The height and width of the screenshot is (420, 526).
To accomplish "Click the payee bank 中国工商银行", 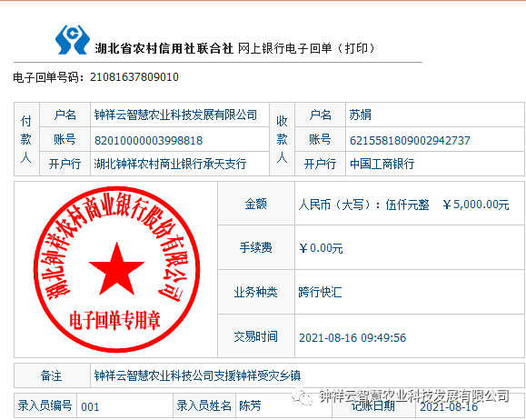I will (x=382, y=164).
